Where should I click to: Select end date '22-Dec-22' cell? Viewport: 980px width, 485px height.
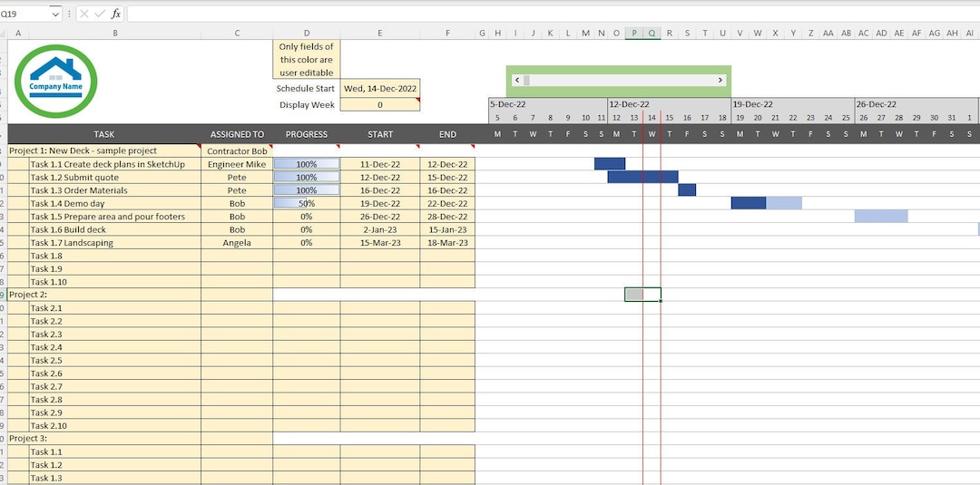[x=447, y=203]
